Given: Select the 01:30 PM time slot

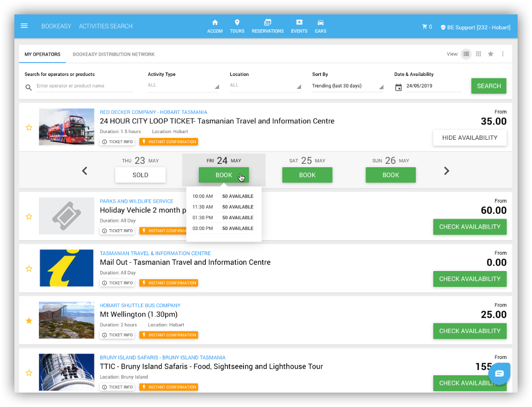Looking at the screenshot, I should point(223,218).
